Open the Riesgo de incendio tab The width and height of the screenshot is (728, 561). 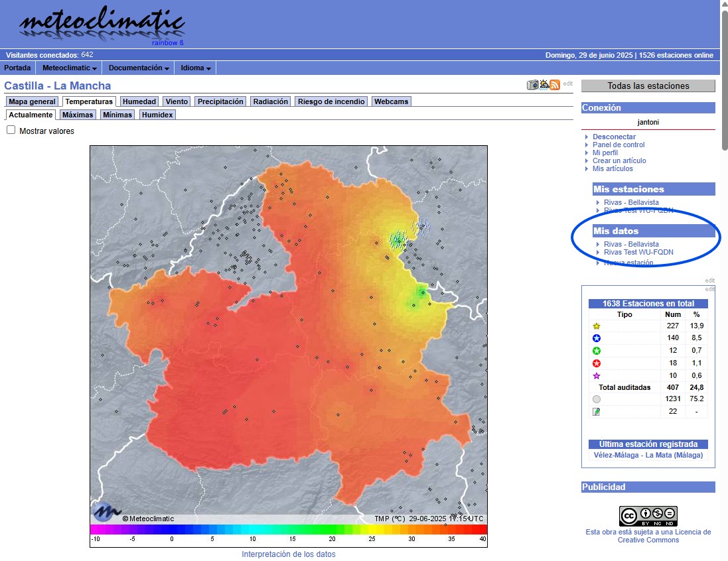click(x=331, y=101)
